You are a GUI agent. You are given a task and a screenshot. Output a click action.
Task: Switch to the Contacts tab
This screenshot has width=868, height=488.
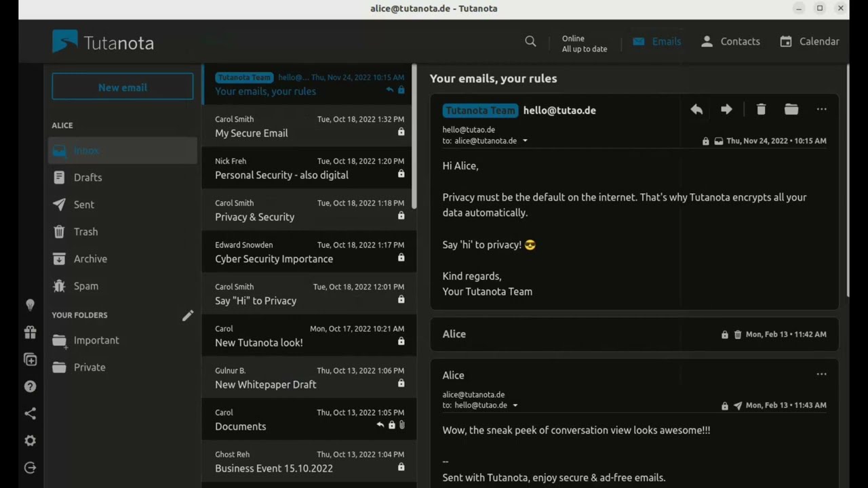pos(730,41)
